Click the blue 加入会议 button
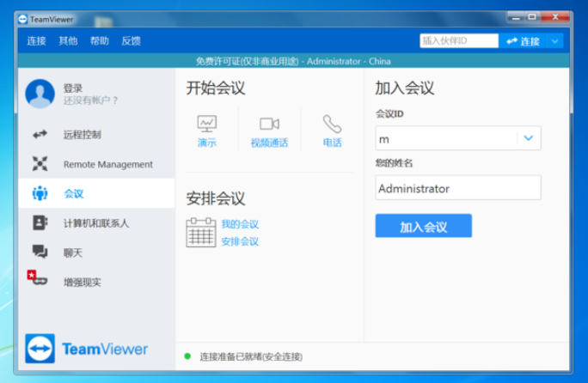The width and height of the screenshot is (588, 383). tap(423, 226)
